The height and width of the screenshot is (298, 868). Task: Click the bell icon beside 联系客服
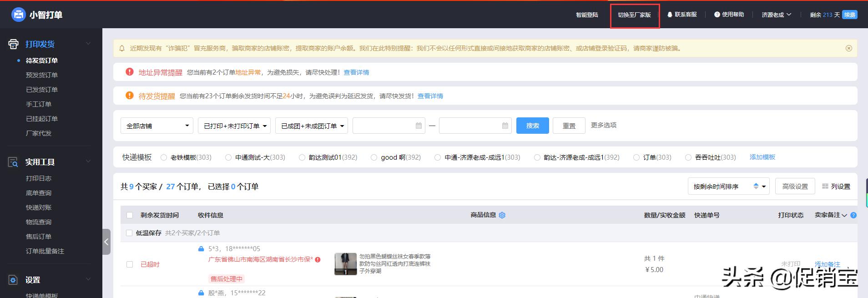(670, 15)
